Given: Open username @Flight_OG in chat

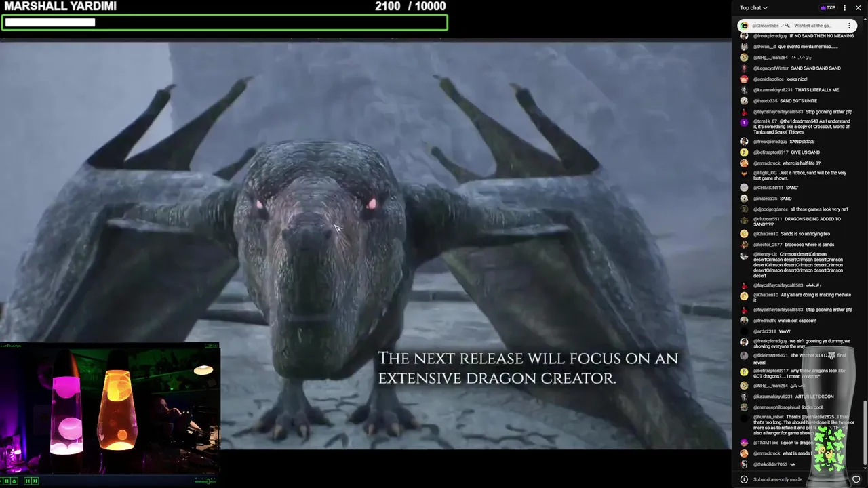Looking at the screenshot, I should click(x=765, y=173).
